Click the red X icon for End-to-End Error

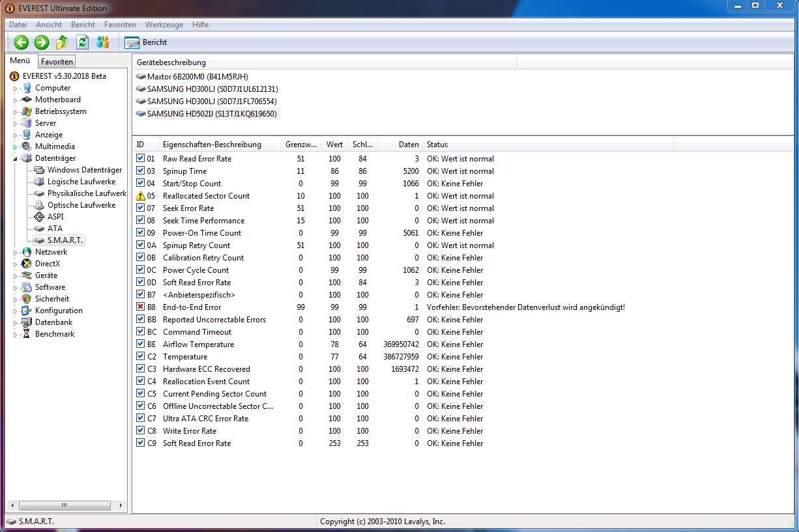tap(140, 307)
